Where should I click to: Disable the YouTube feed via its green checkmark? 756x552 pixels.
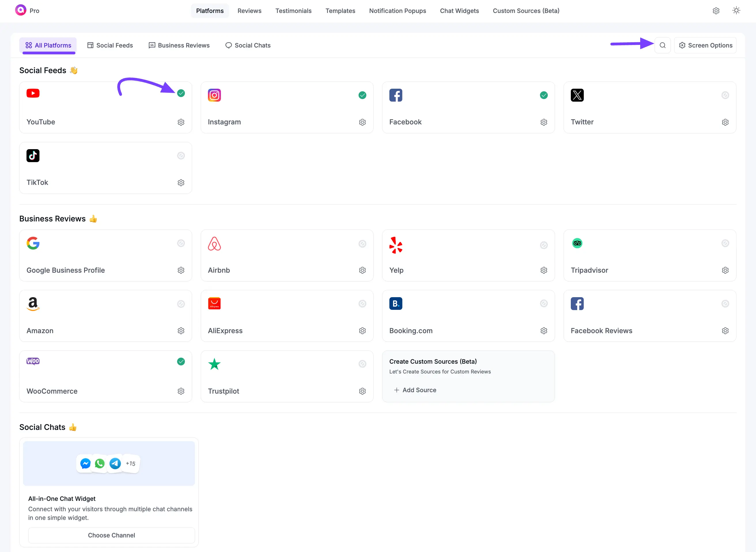tap(181, 93)
